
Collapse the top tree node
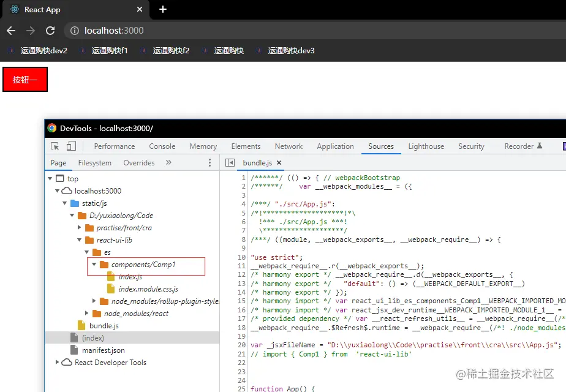pos(51,178)
